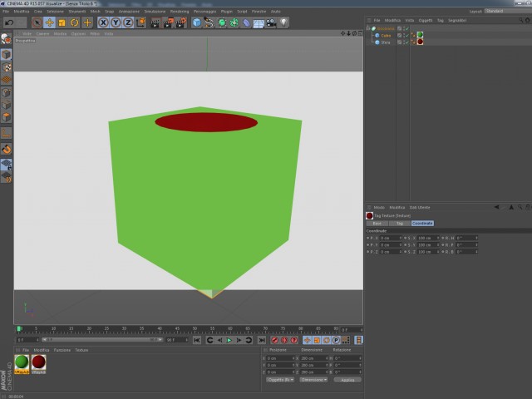Open viewport Camere menu

[x=42, y=33]
